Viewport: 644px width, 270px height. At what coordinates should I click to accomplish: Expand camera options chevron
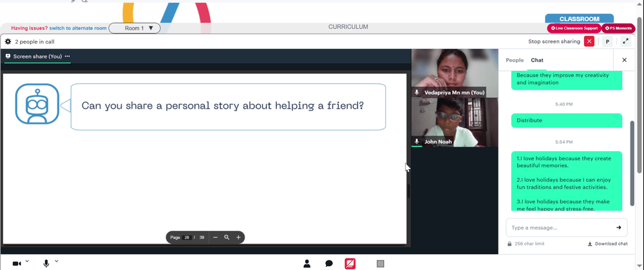[x=27, y=261]
